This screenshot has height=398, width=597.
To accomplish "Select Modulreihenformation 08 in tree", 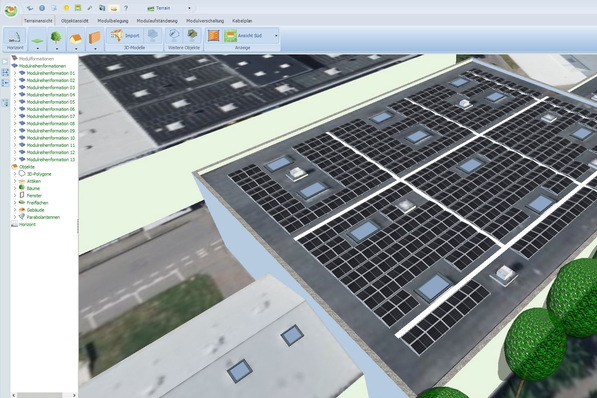I will [51, 124].
